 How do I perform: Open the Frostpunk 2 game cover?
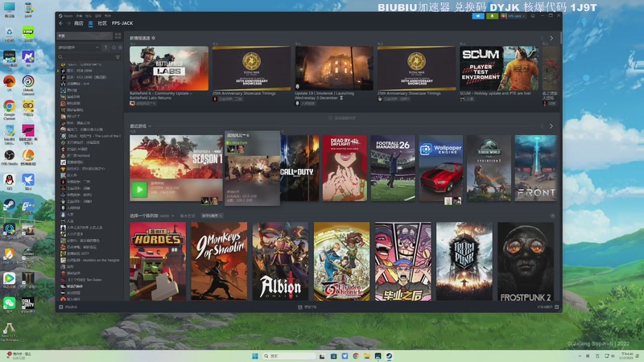coord(526,261)
